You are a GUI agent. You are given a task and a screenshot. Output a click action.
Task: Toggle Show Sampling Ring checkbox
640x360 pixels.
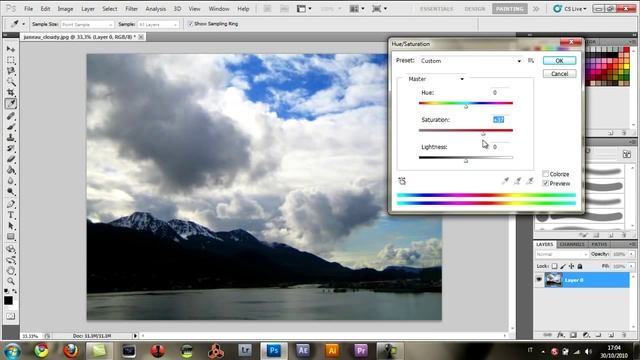pos(190,24)
